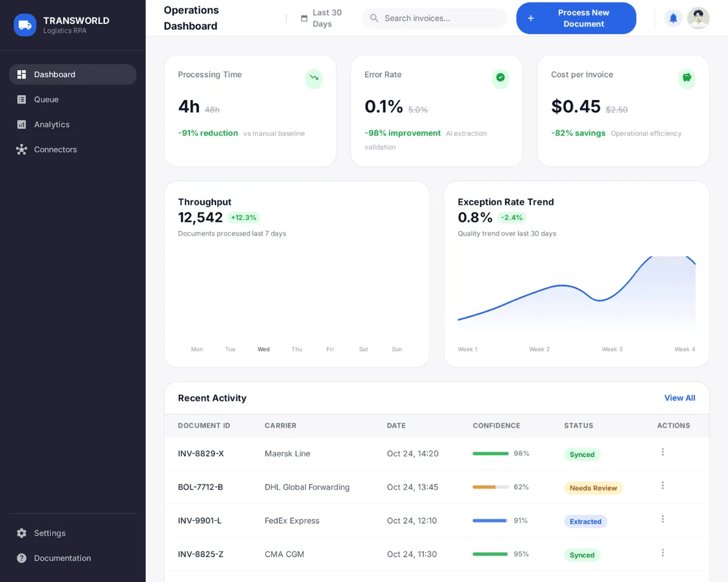Open View All recent activity link
728x582 pixels.
pyautogui.click(x=679, y=398)
